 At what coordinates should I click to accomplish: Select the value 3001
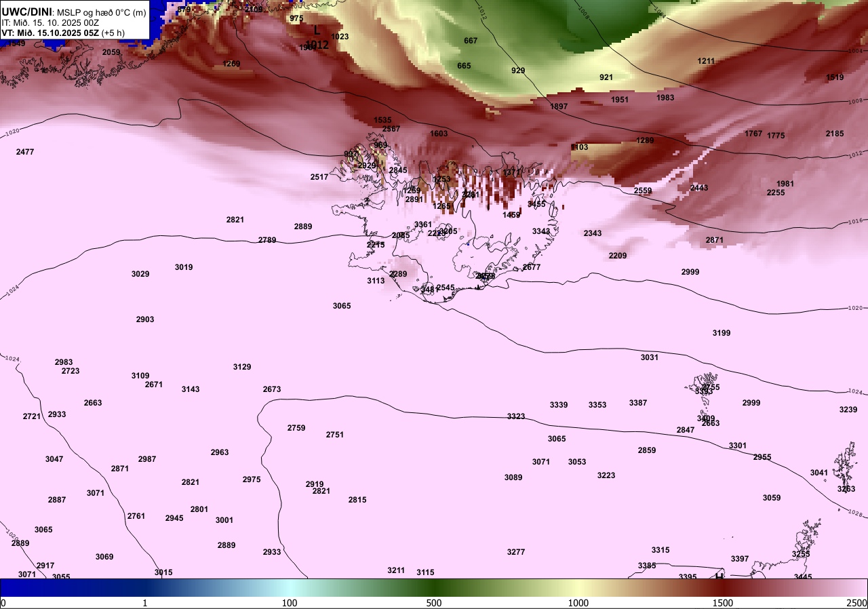(x=224, y=520)
